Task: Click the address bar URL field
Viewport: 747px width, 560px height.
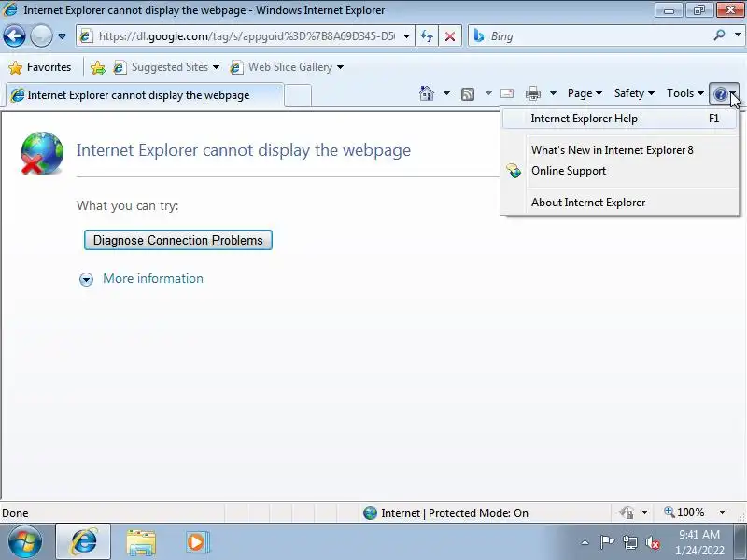Action: (x=246, y=36)
